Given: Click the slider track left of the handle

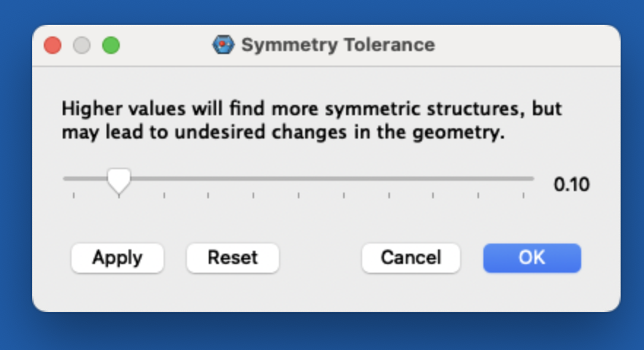Looking at the screenshot, I should (x=85, y=179).
